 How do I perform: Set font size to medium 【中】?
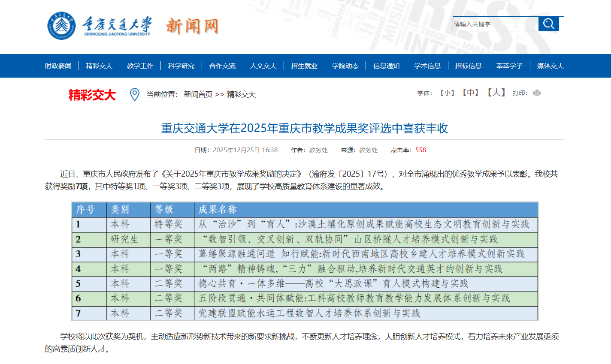tap(470, 93)
